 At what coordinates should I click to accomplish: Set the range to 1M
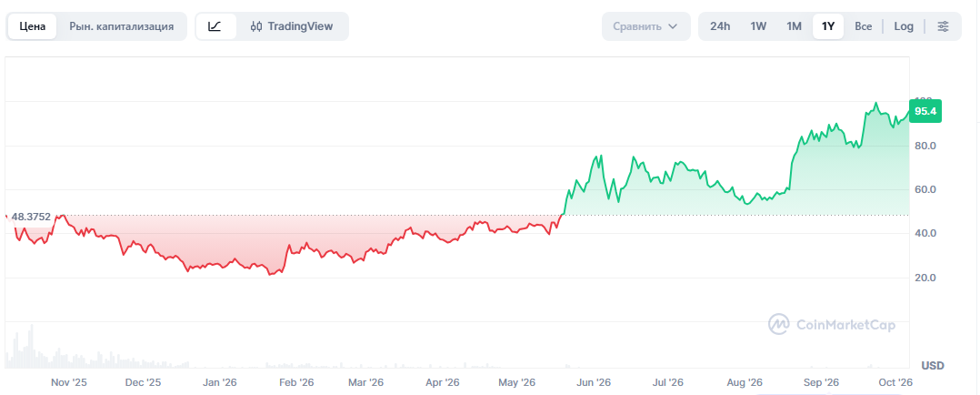(794, 26)
